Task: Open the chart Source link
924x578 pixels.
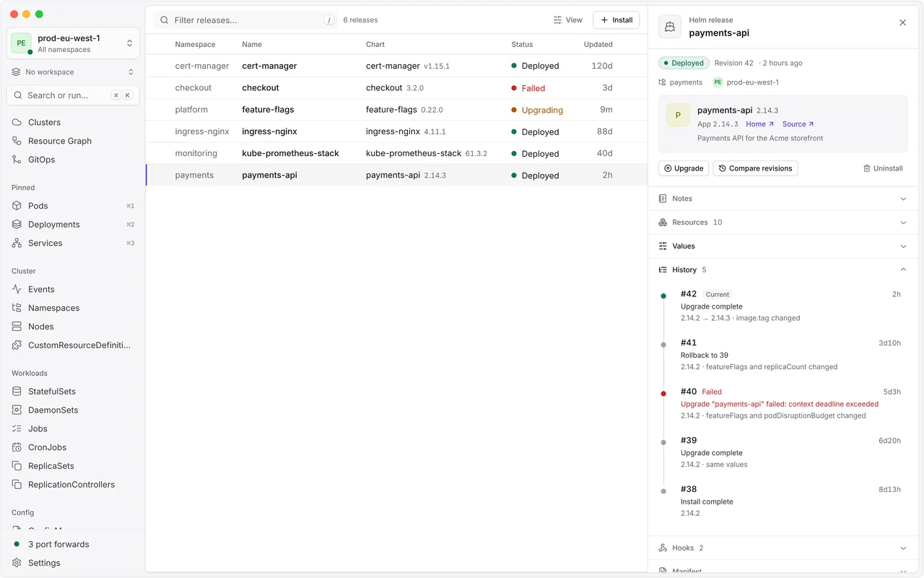Action: (798, 124)
